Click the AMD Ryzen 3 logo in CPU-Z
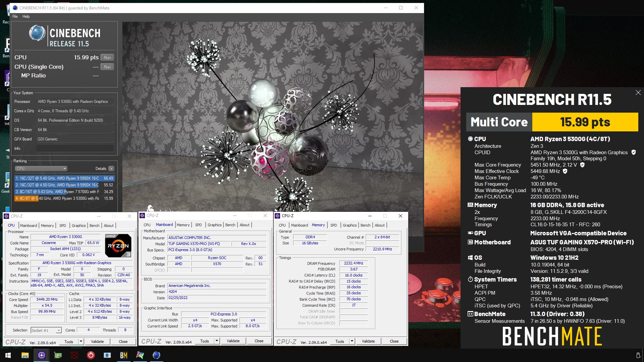644x362 pixels. 118,246
